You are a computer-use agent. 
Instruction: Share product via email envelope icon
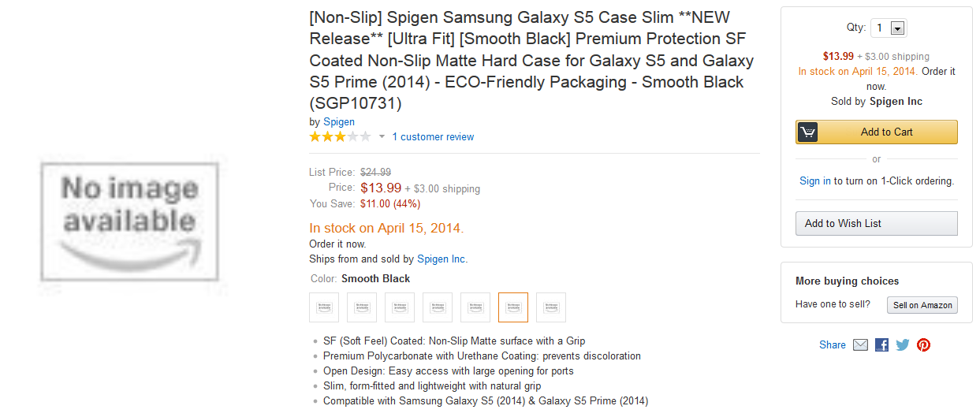pos(860,344)
